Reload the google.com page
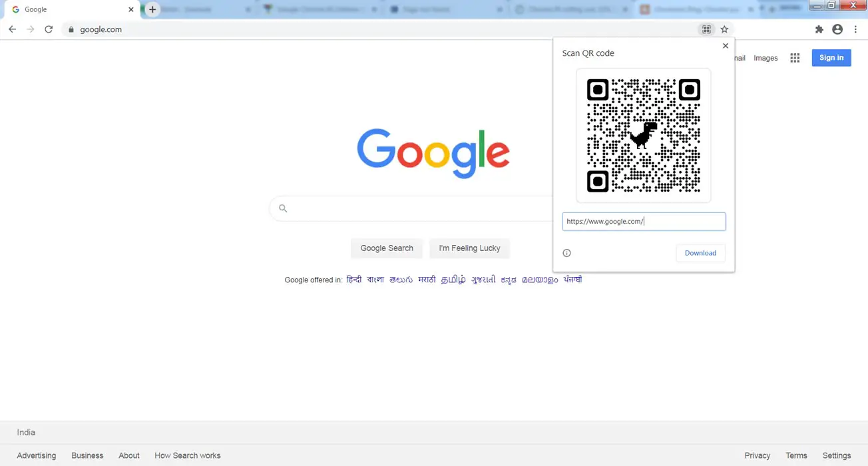This screenshot has width=868, height=466. coord(49,29)
